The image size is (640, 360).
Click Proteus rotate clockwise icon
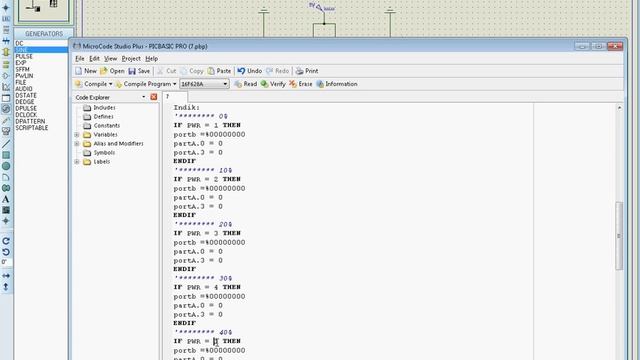(x=6, y=241)
